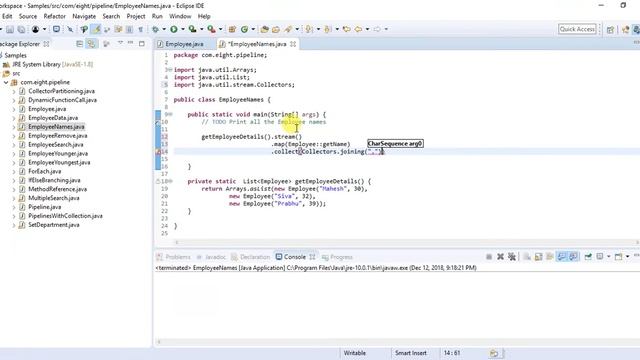Click the Open Perspective icon near Quick Access
Image resolution: width=640 pixels, height=360 pixels.
(x=610, y=29)
